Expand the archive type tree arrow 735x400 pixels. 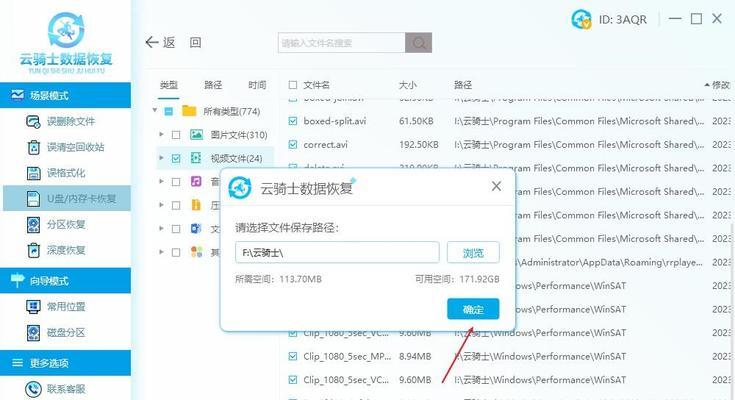coord(161,205)
